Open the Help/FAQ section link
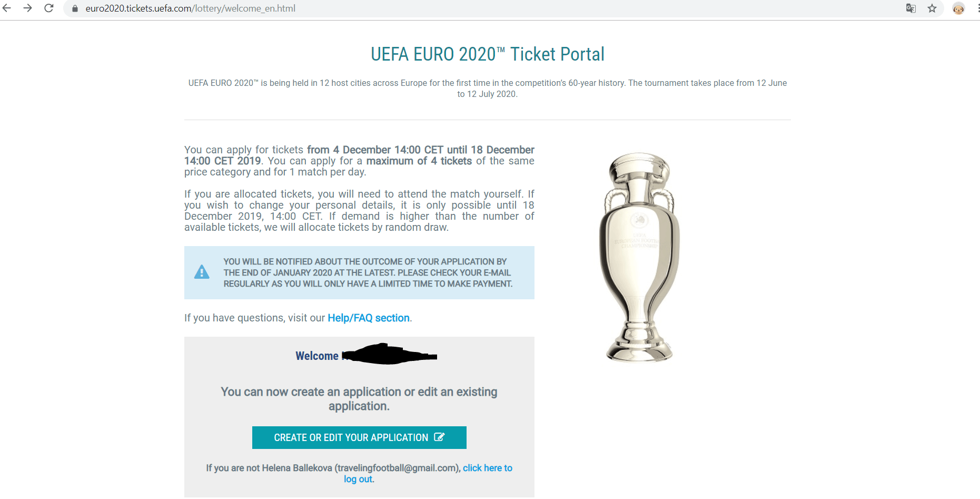This screenshot has width=980, height=499. (x=369, y=318)
